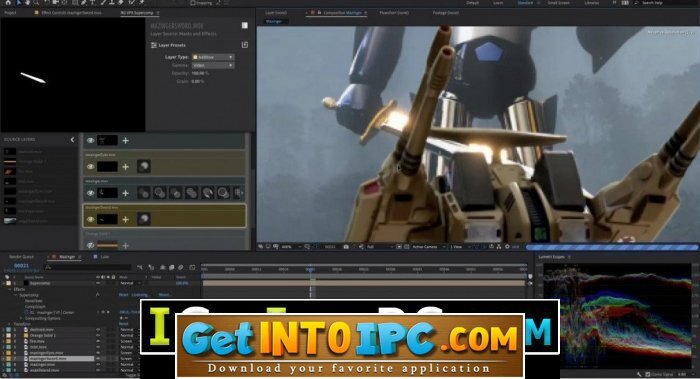Toggle the Clamp Signal checkbox
Viewport: 700px width, 379px height.
tap(648, 375)
